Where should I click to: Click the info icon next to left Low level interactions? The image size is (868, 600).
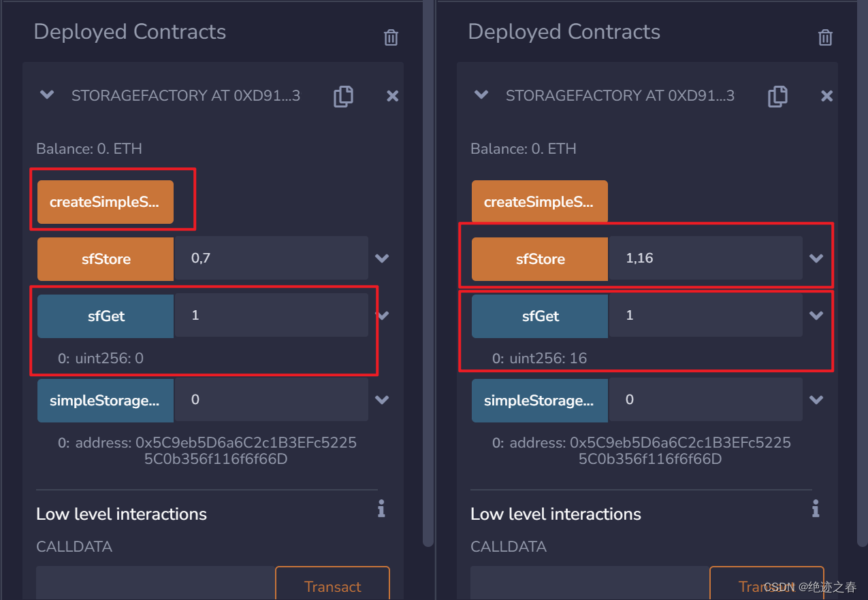click(381, 508)
